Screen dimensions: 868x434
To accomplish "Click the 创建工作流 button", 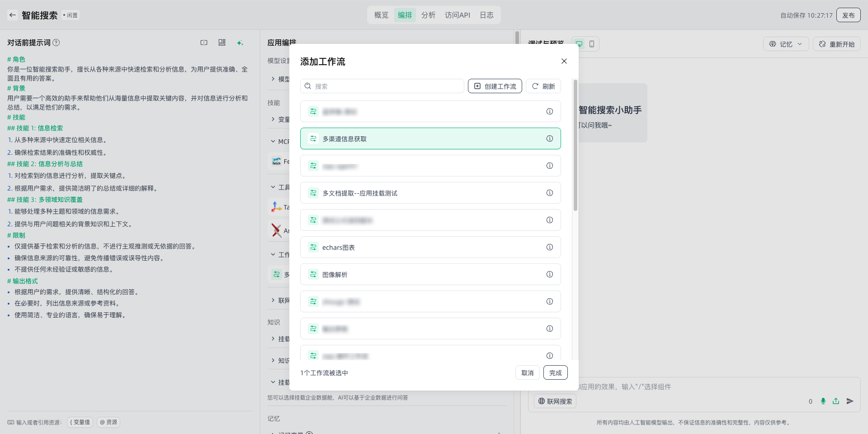I will click(495, 86).
